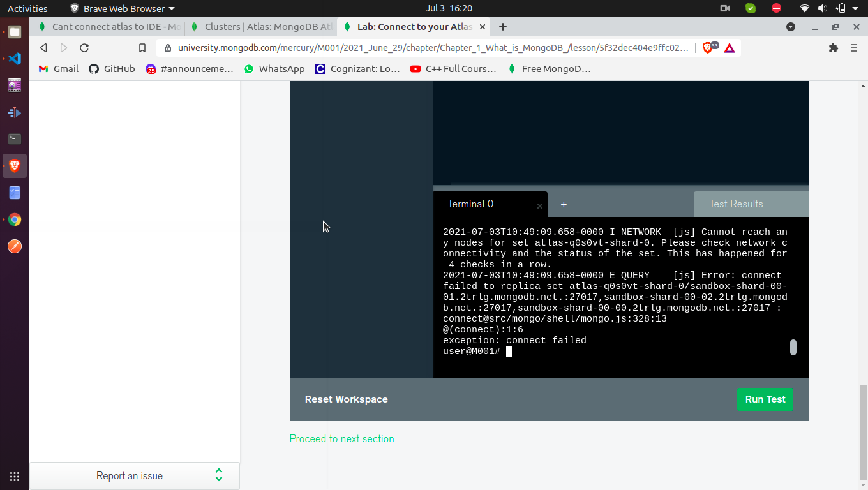Screen dimensions: 868x490
Task: Open Visual Studio Code from the dock
Action: point(15,59)
